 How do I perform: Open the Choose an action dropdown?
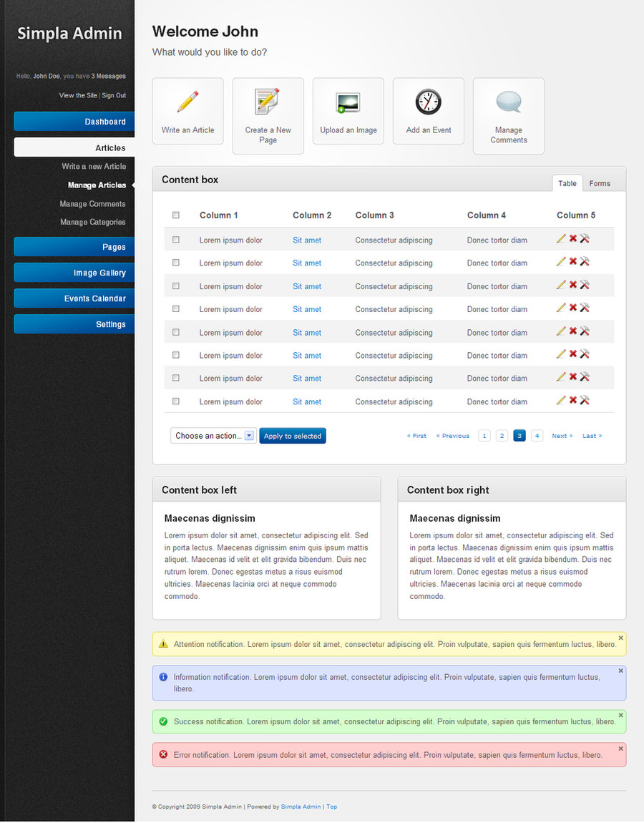(x=213, y=436)
